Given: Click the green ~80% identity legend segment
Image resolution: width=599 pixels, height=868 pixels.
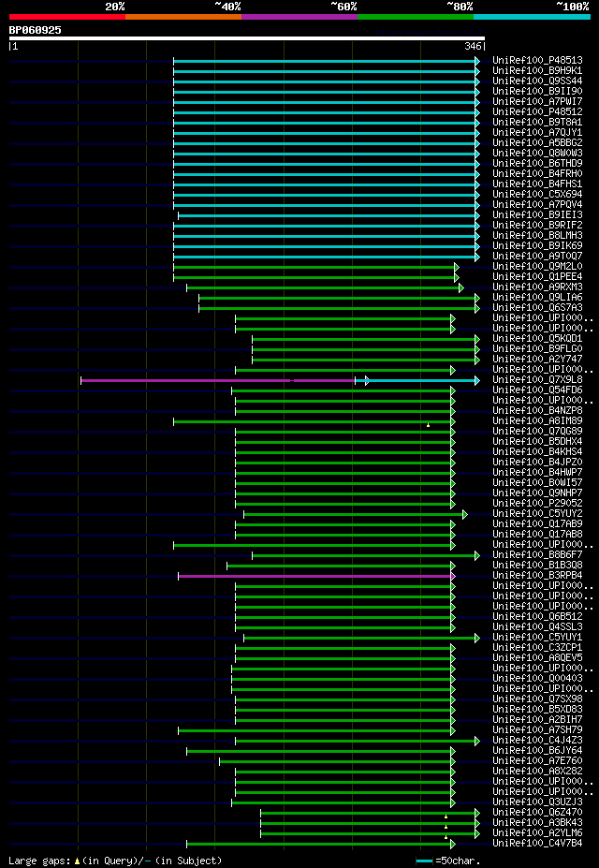Looking at the screenshot, I should tap(416, 17).
